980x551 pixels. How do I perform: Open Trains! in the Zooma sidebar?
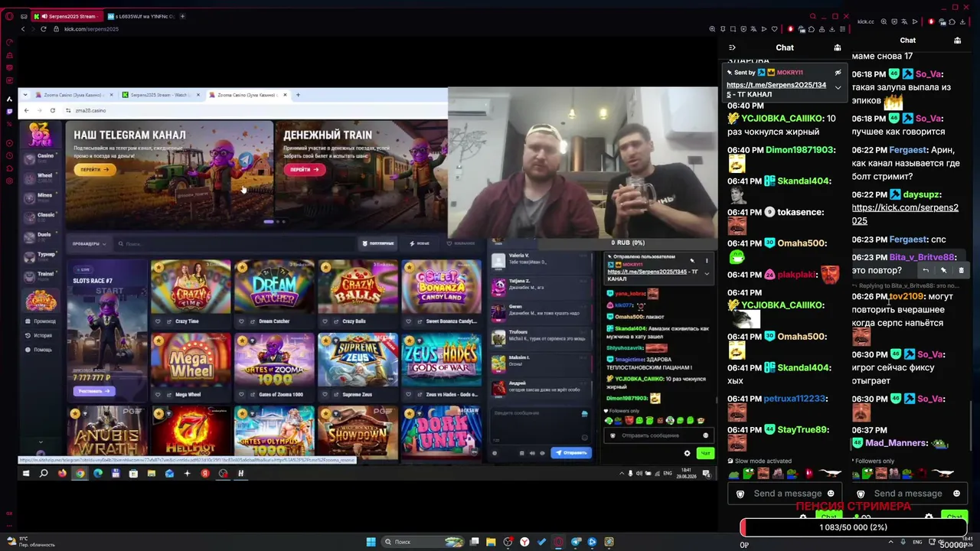pyautogui.click(x=41, y=275)
